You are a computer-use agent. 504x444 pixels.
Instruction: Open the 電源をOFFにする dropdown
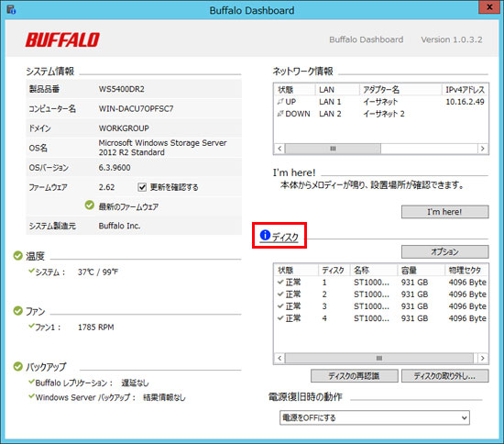(375, 417)
